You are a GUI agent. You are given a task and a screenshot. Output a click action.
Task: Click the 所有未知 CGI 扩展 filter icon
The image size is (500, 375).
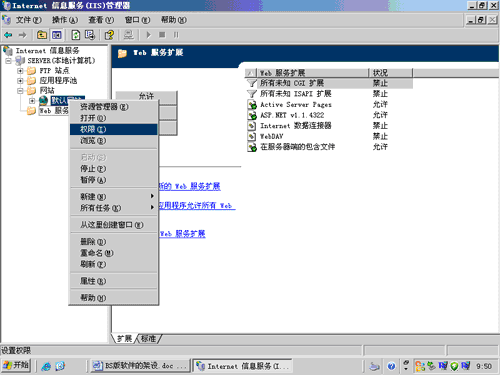pyautogui.click(x=252, y=83)
